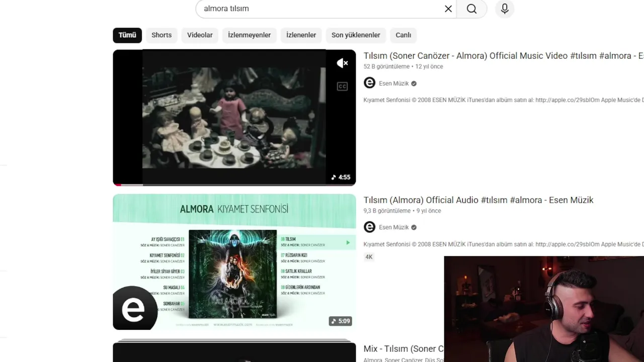Click the 5:09 duration badge on second thumbnail

341,321
